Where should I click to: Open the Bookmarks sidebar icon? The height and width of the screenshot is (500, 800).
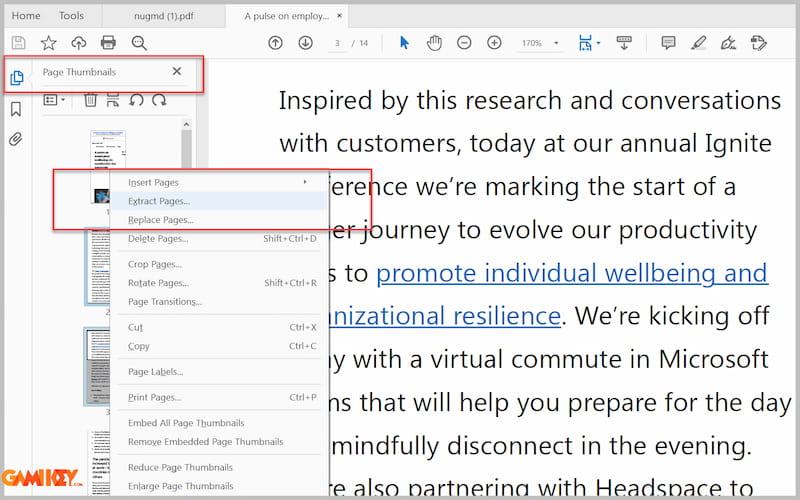(16, 109)
